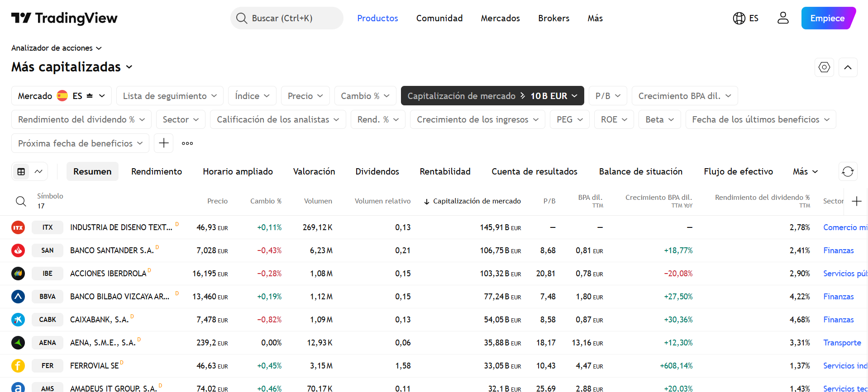This screenshot has height=392, width=868.
Task: Select the table view layout icon
Action: [21, 171]
